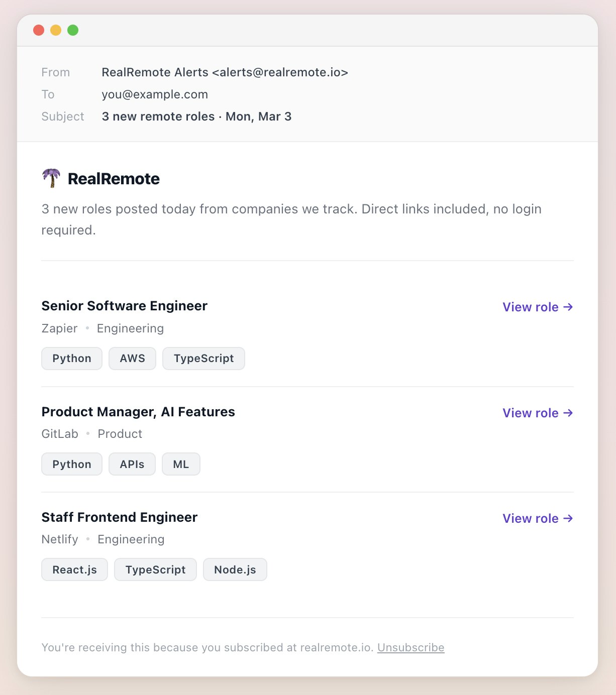Screen dimensions: 616x695
Task: Click the green maximize window button
Action: pos(73,30)
